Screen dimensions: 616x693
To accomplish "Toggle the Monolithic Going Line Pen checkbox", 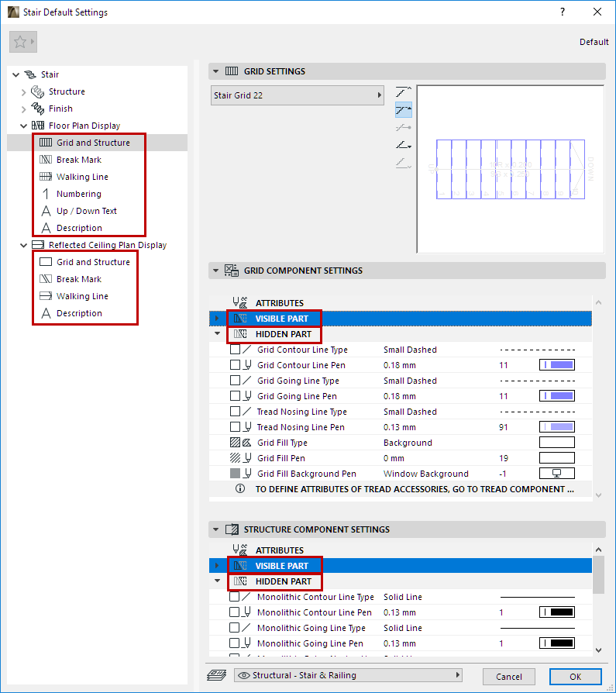I will [235, 643].
